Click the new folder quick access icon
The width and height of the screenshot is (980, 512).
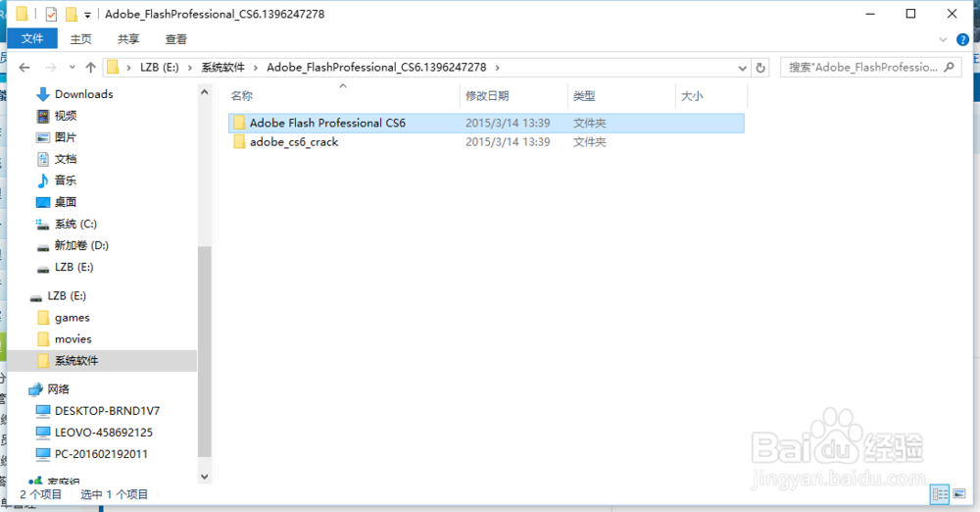point(72,14)
